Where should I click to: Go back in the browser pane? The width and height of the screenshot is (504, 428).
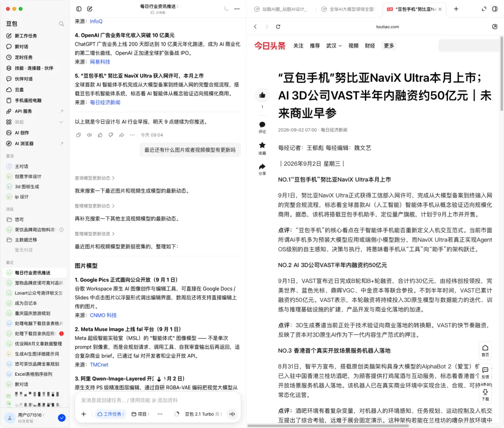(255, 27)
